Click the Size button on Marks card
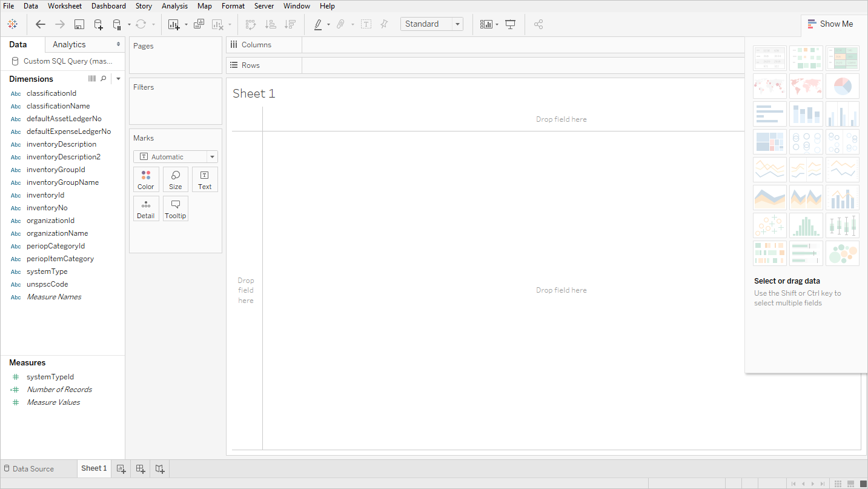The height and width of the screenshot is (489, 868). [176, 179]
